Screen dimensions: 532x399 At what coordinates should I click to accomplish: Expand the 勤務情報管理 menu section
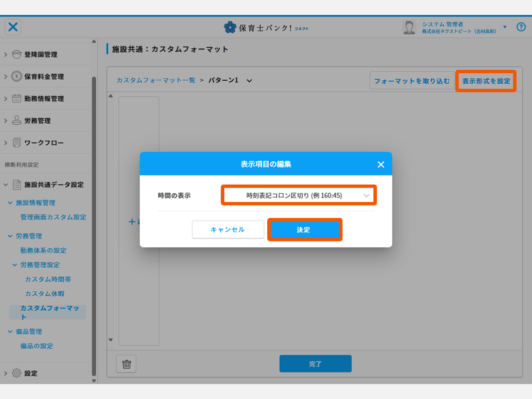(5, 99)
